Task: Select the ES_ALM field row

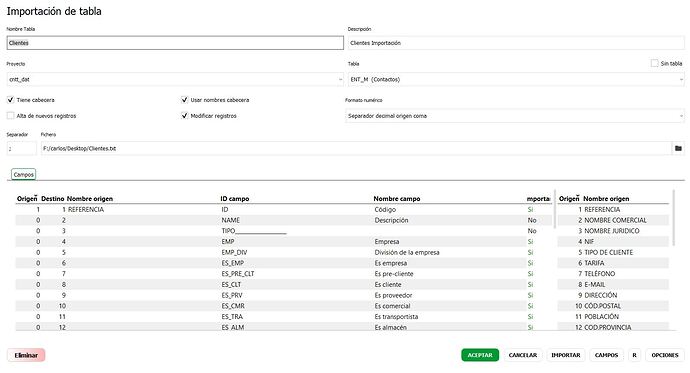Action: (x=284, y=327)
